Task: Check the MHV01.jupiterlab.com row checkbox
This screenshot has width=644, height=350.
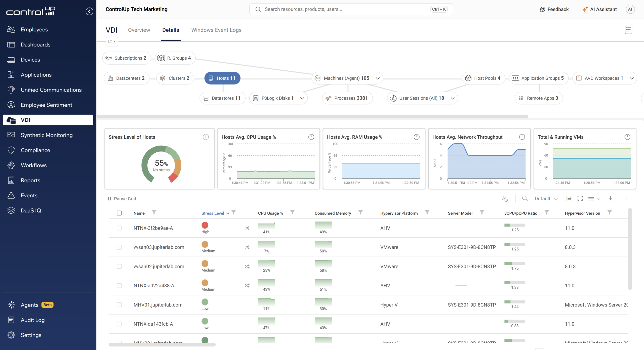Action: [x=119, y=305]
